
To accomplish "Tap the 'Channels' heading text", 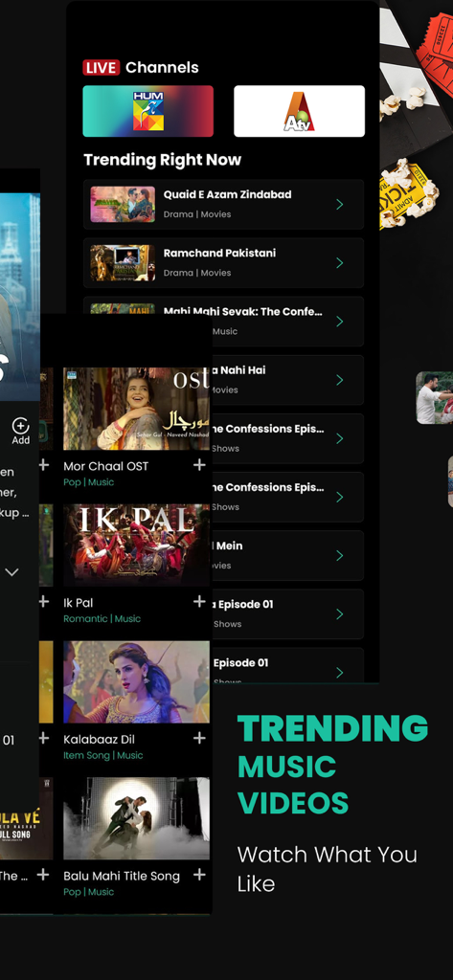I will pyautogui.click(x=162, y=68).
